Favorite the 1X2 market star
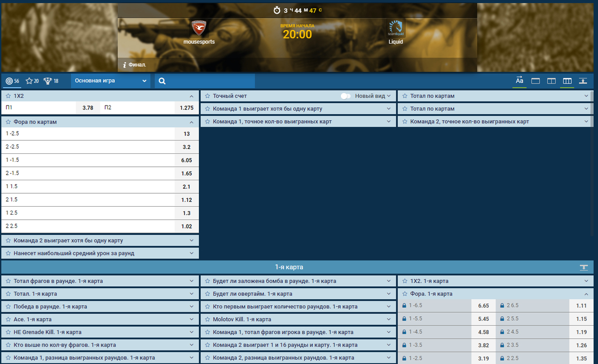598x364 pixels. 8,96
